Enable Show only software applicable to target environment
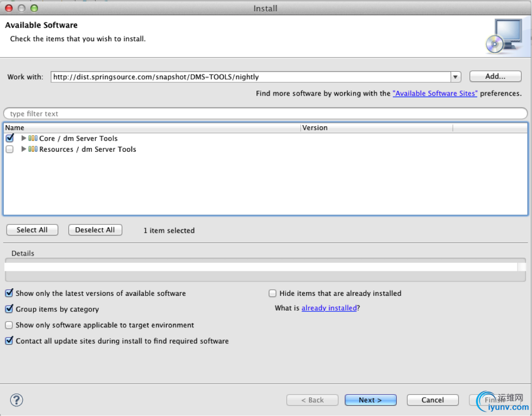 (9, 325)
